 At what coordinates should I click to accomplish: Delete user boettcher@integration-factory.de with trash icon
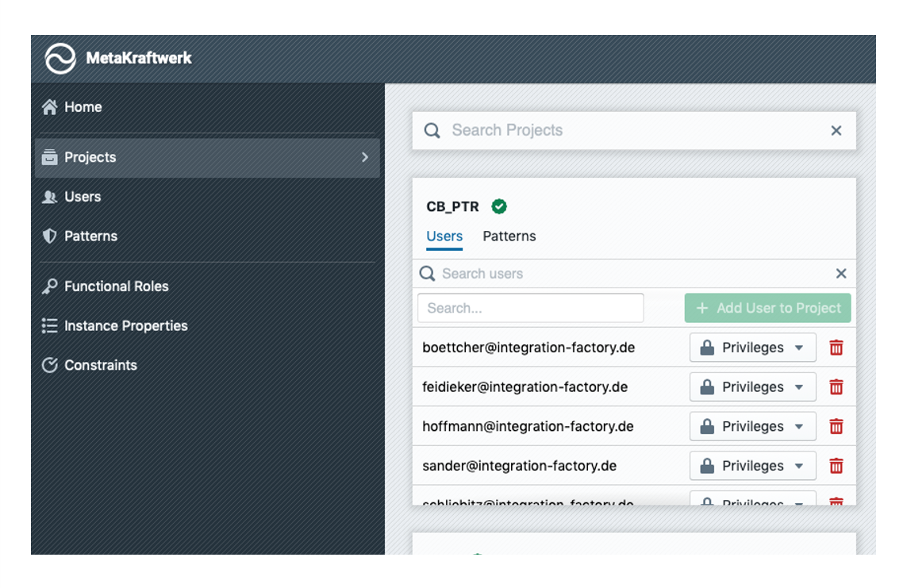[836, 348]
